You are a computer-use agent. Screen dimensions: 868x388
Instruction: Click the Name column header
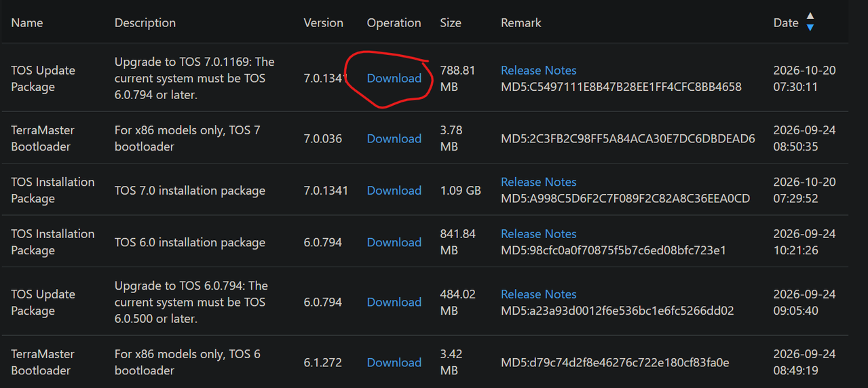pyautogui.click(x=27, y=22)
